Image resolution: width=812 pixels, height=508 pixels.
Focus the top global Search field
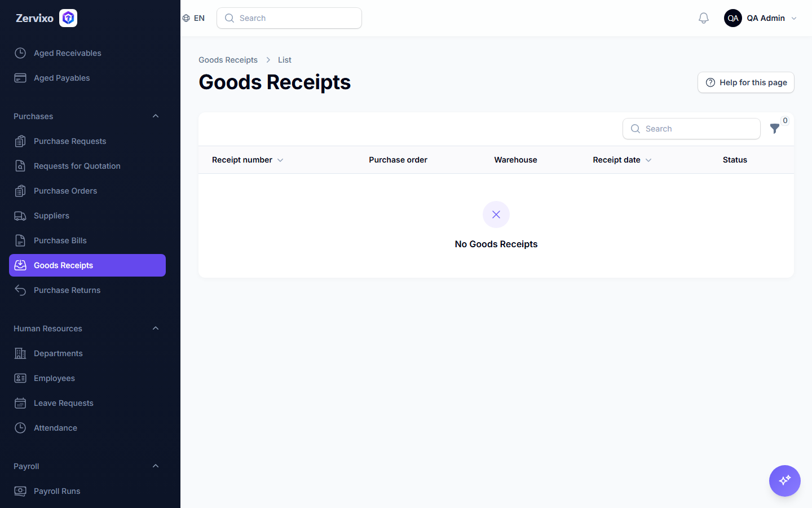[289, 18]
